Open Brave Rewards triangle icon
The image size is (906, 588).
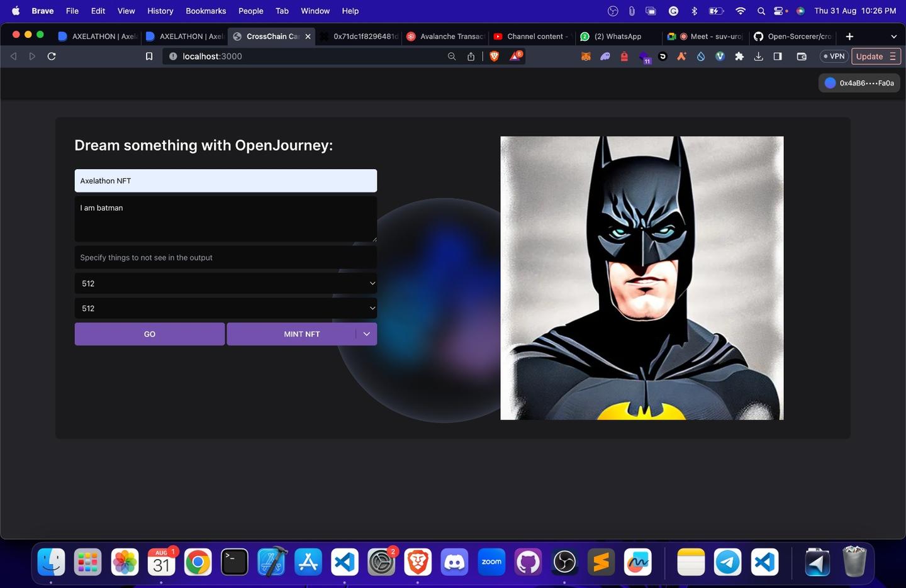coord(515,56)
